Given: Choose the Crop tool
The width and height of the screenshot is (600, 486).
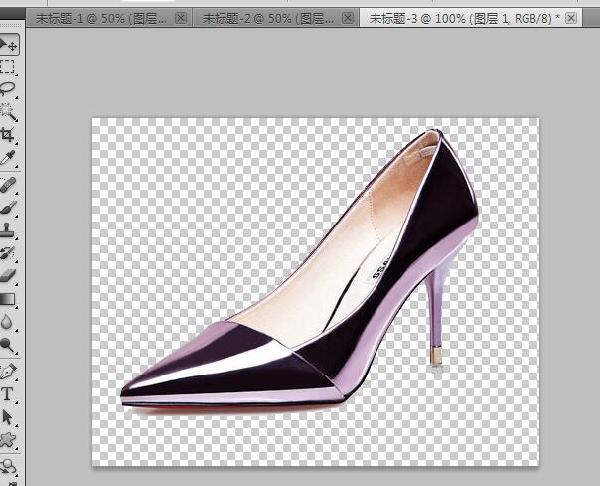Looking at the screenshot, I should [x=9, y=135].
